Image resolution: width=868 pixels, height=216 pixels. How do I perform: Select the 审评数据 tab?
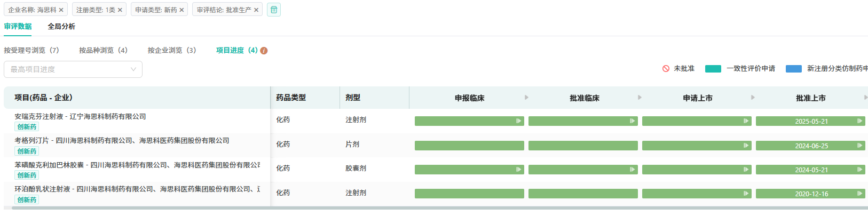click(x=18, y=26)
